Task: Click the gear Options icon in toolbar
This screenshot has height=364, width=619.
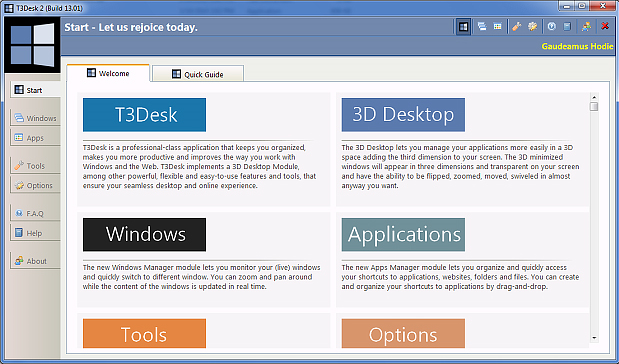Action: [533, 26]
